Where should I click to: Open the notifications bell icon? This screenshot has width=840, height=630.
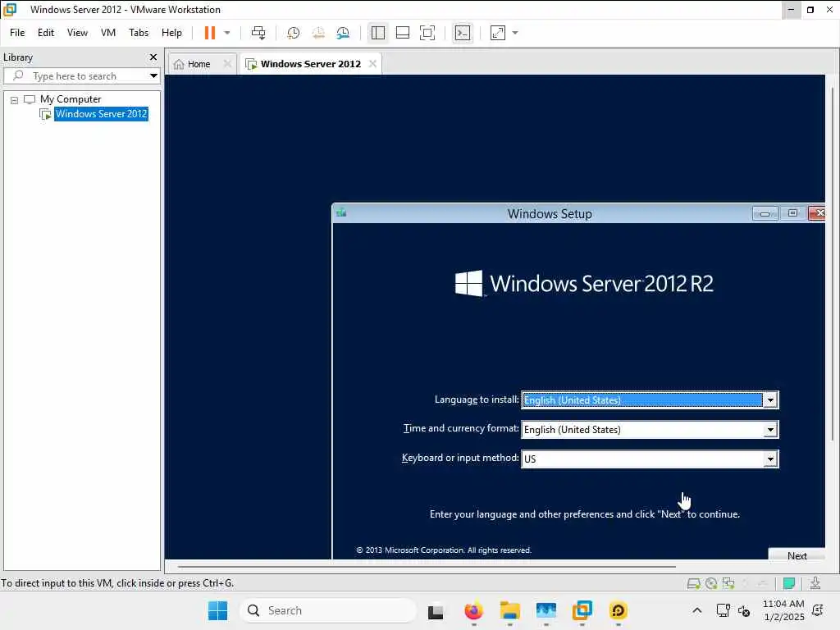[x=818, y=610]
